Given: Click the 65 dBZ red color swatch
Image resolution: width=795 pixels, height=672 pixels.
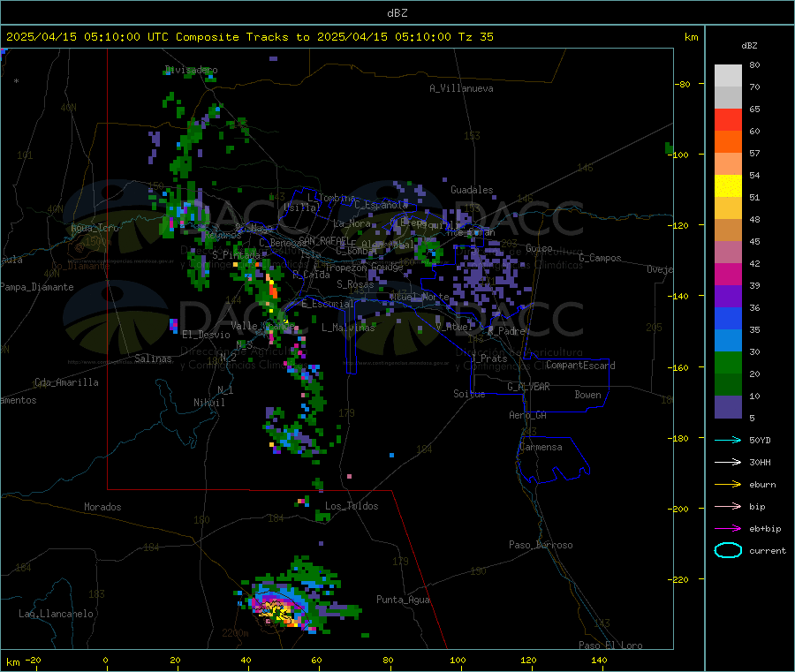Looking at the screenshot, I should 728,119.
